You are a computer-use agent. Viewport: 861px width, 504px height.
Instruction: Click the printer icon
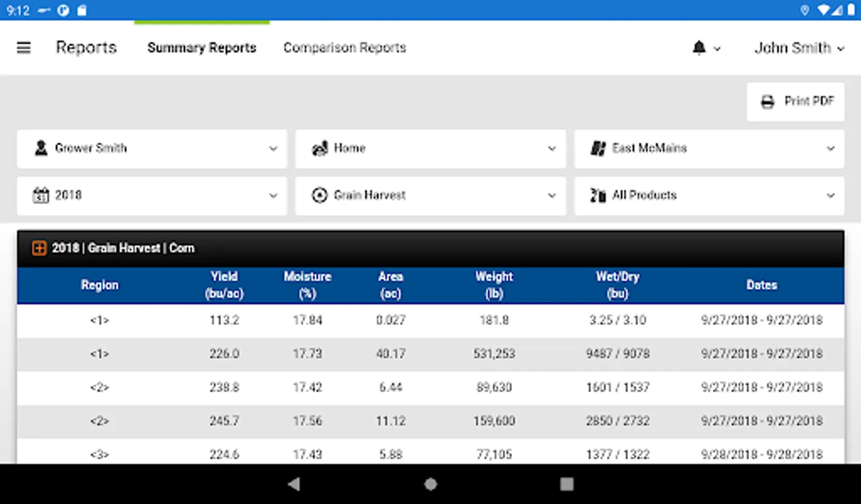(767, 101)
